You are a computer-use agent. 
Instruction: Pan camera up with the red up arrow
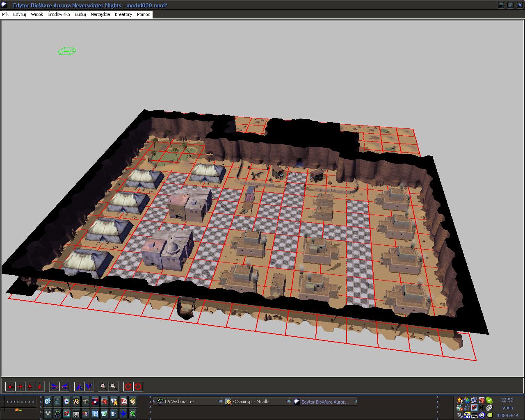30,386
